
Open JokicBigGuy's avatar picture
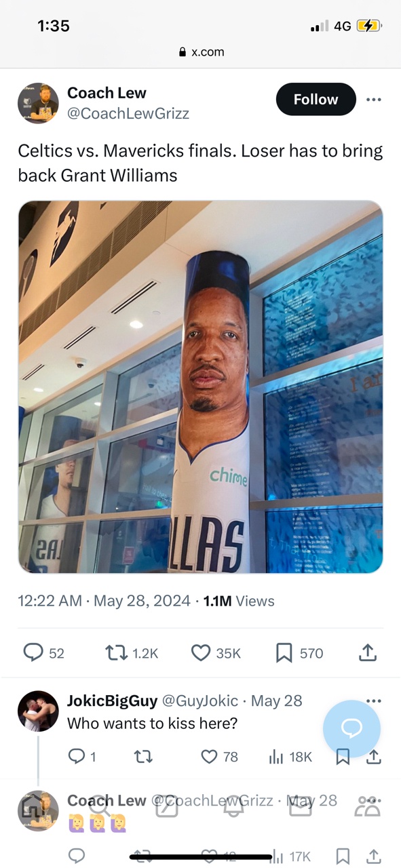pyautogui.click(x=38, y=711)
